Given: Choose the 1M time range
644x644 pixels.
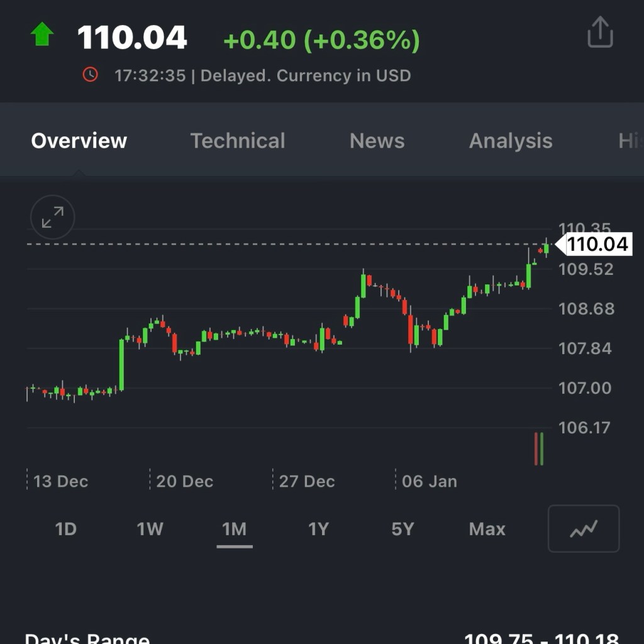Looking at the screenshot, I should pyautogui.click(x=234, y=529).
